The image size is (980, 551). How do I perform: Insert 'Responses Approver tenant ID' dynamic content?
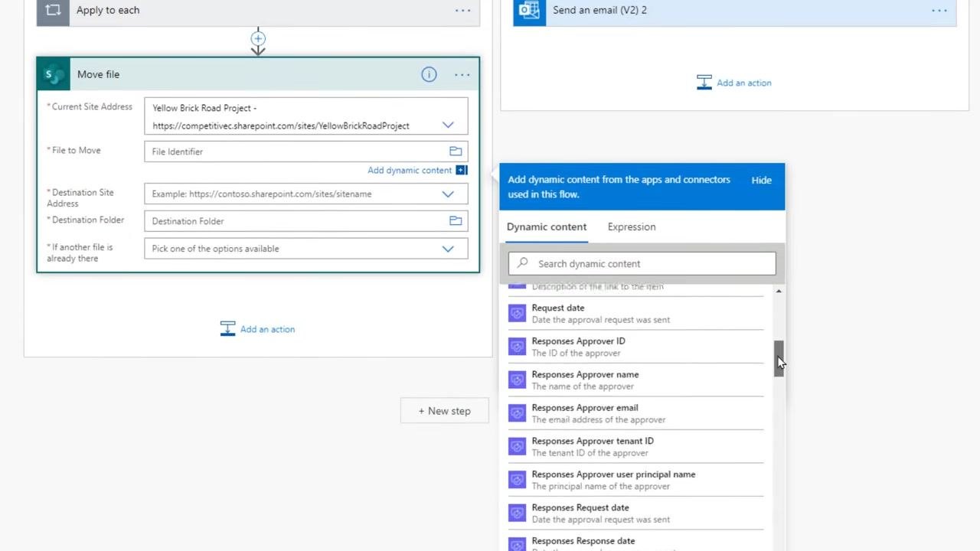(635, 447)
